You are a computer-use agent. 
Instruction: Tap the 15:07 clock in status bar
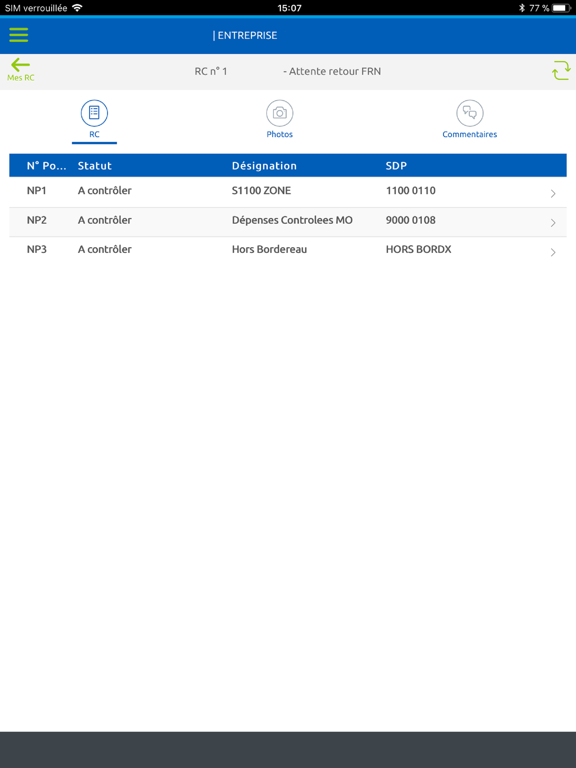289,8
